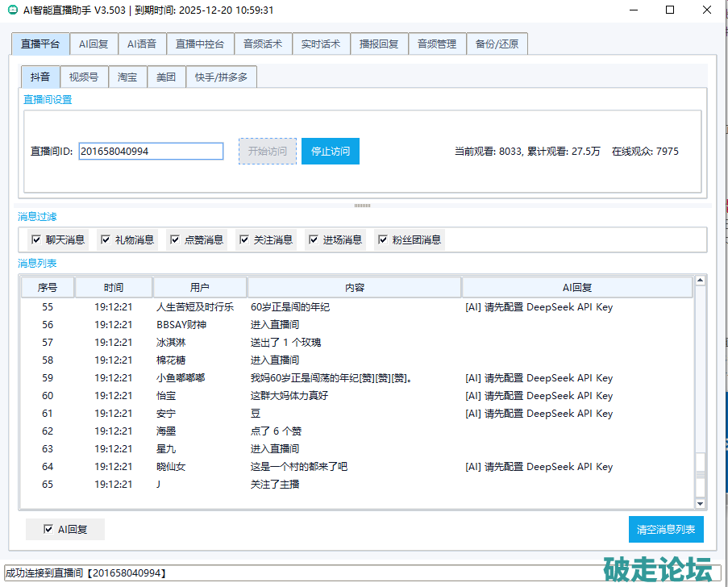728x587 pixels.
Task: Click the 停止访问 button
Action: coord(331,152)
